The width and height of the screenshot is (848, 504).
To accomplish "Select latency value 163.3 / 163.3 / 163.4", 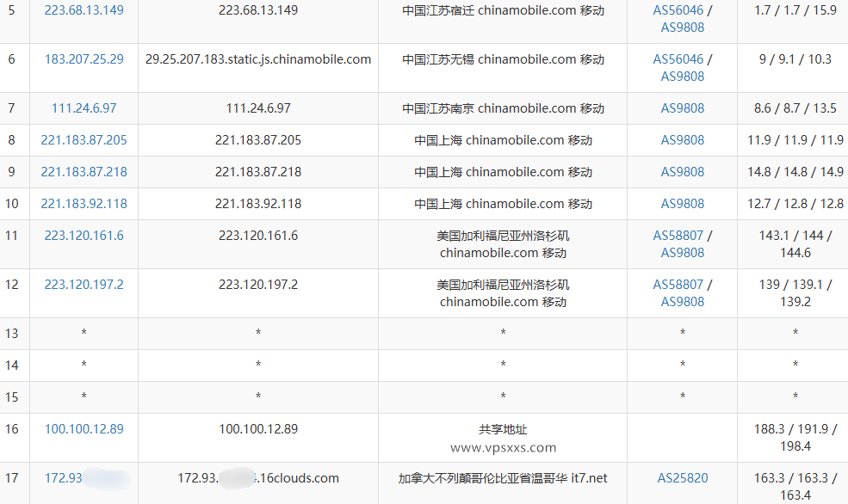I will pyautogui.click(x=795, y=487).
